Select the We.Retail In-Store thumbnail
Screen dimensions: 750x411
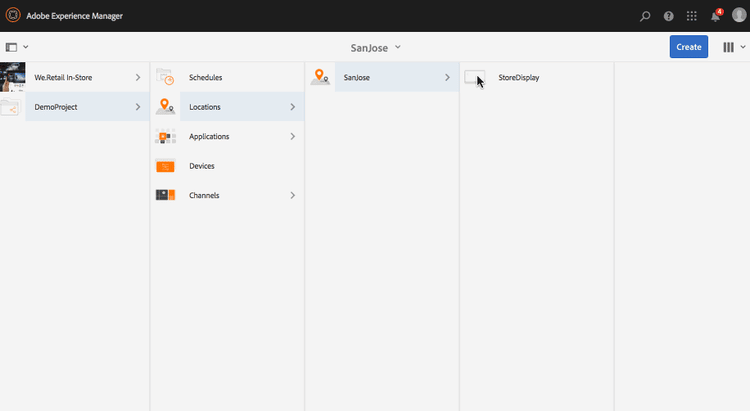[12, 77]
